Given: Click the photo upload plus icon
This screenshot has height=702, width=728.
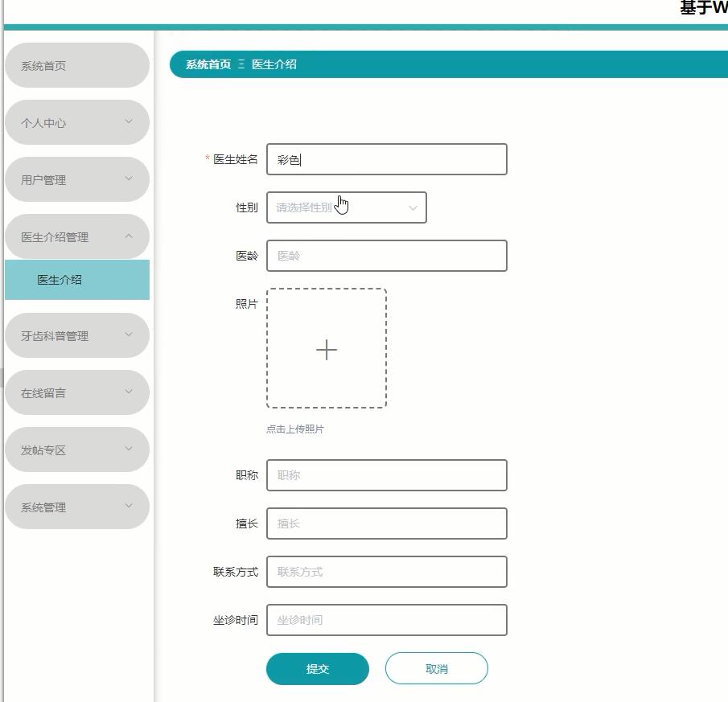Looking at the screenshot, I should [326, 350].
